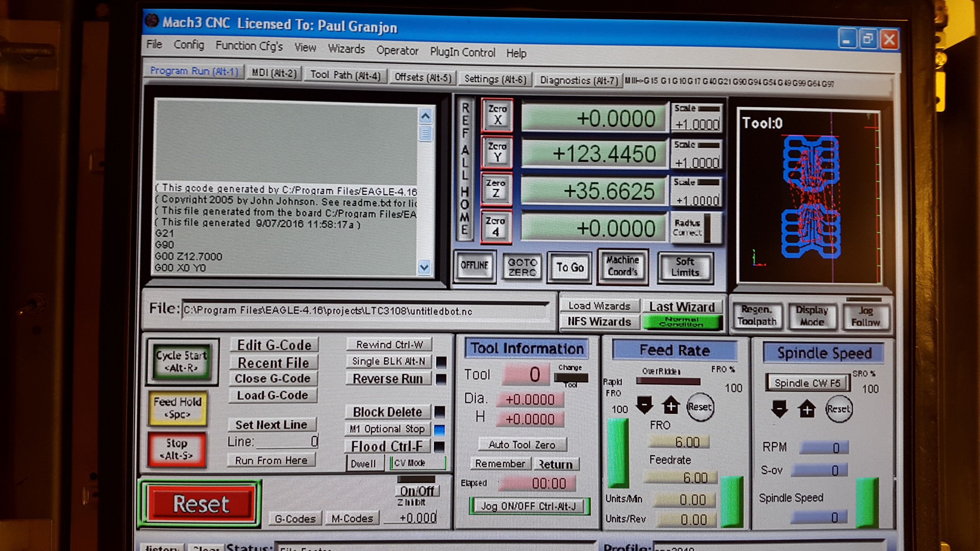
Task: Switch to the Diagnostics (Alt-7) tab
Action: (x=579, y=80)
